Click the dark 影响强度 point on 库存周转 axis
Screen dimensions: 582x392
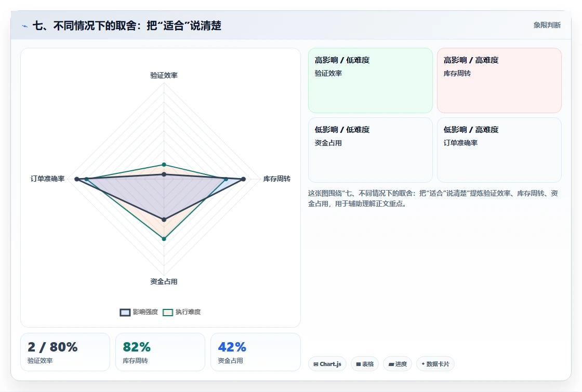coord(244,179)
